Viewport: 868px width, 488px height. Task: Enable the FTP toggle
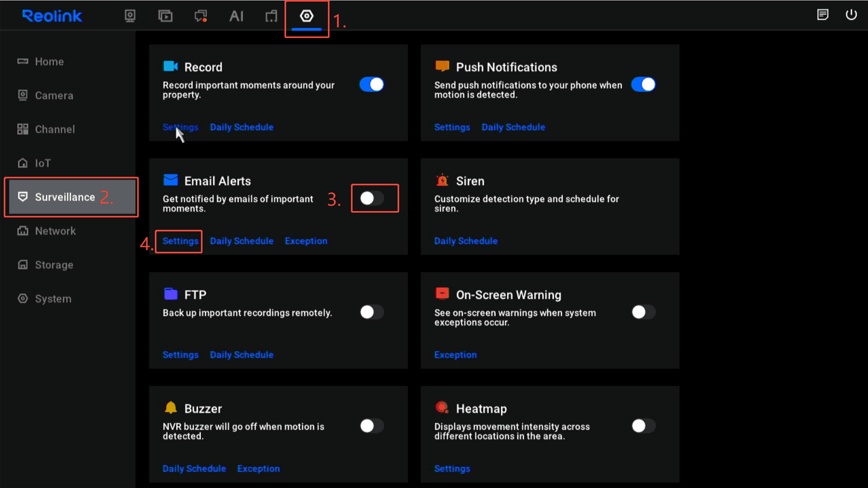(372, 312)
